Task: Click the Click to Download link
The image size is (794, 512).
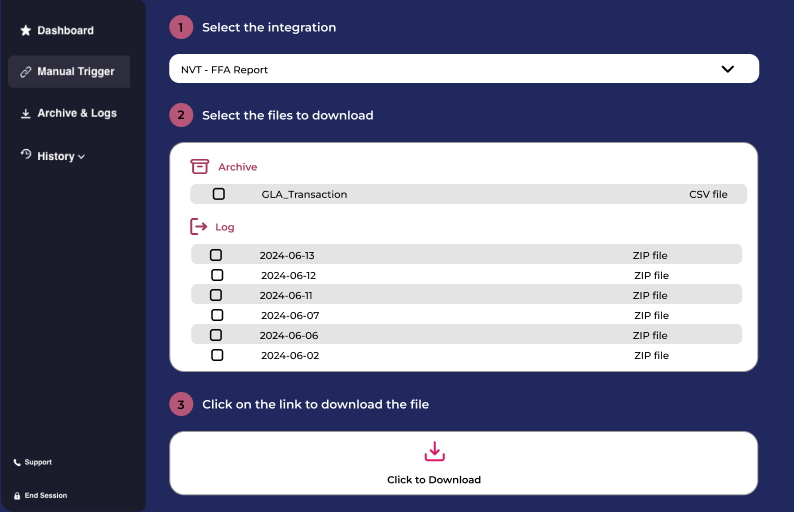Action: 434,480
